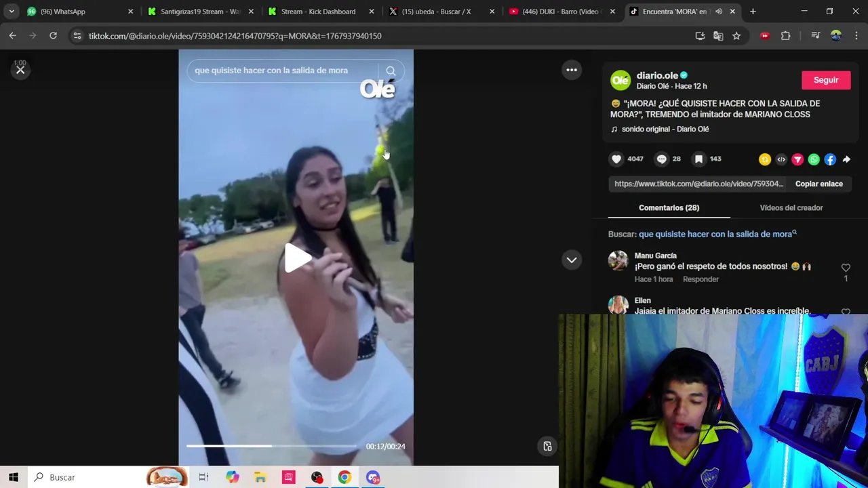Open suggested search 'que quisiste hacer con la salida de mora'
This screenshot has height=488, width=868.
pyautogui.click(x=717, y=234)
